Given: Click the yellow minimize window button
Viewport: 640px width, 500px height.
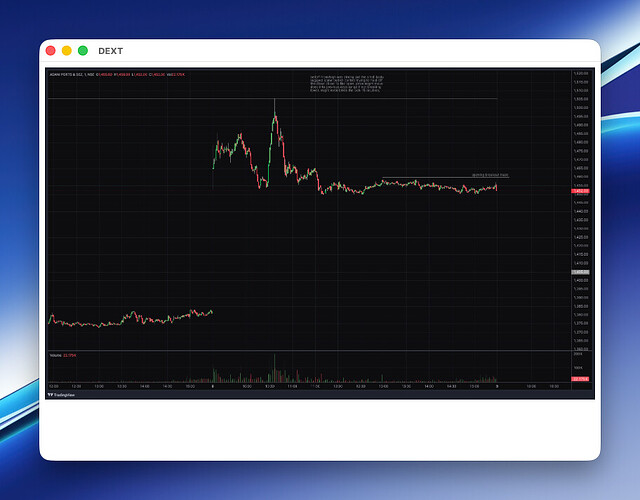Looking at the screenshot, I should point(67,50).
